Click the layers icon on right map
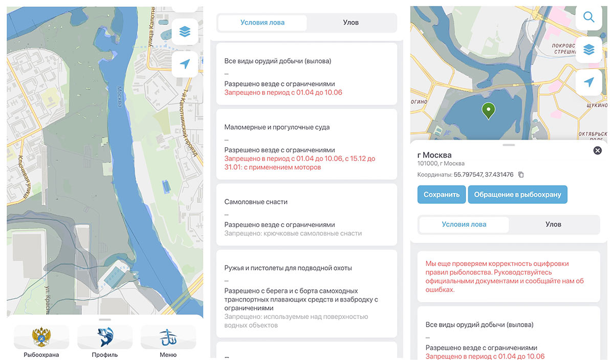614x364 pixels. point(588,50)
